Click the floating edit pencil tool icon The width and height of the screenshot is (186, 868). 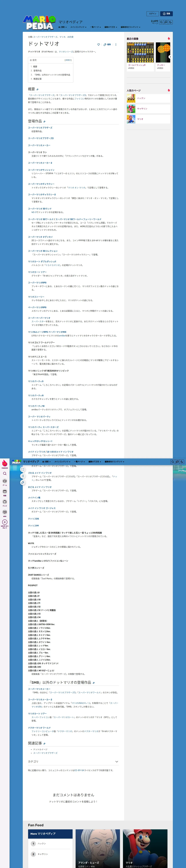(23, 482)
